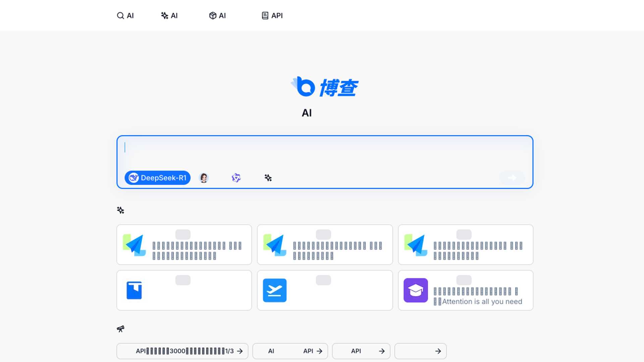Click the 博查 logo
644x362 pixels.
click(324, 87)
